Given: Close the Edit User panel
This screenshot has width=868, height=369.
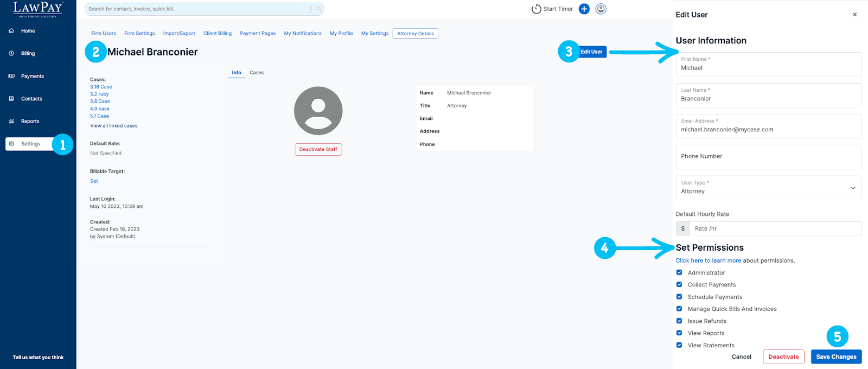Looking at the screenshot, I should point(854,15).
